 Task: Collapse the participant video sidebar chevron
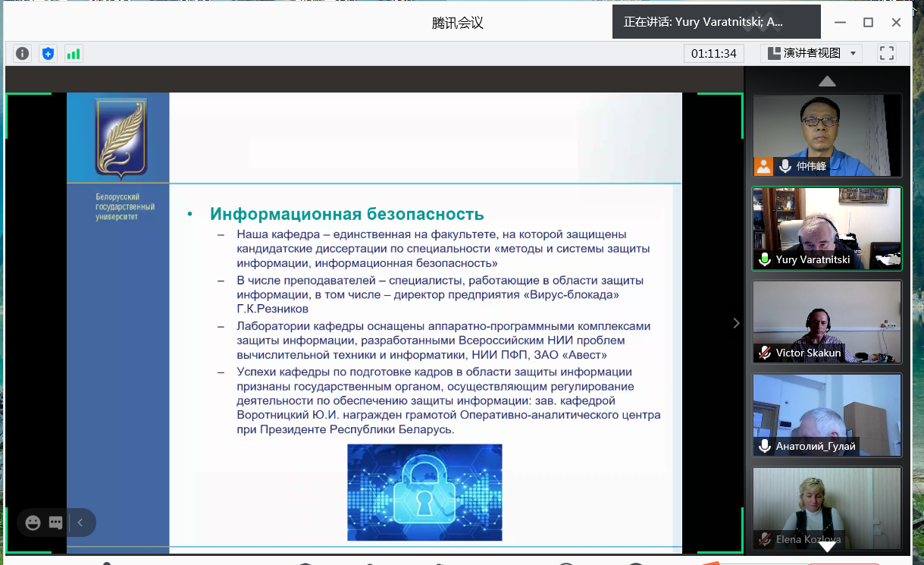pos(736,323)
